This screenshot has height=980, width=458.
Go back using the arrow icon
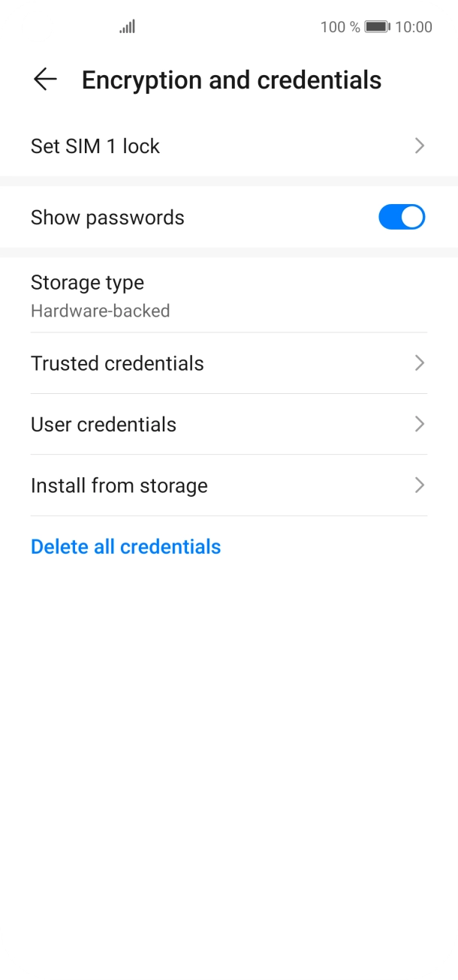point(45,80)
